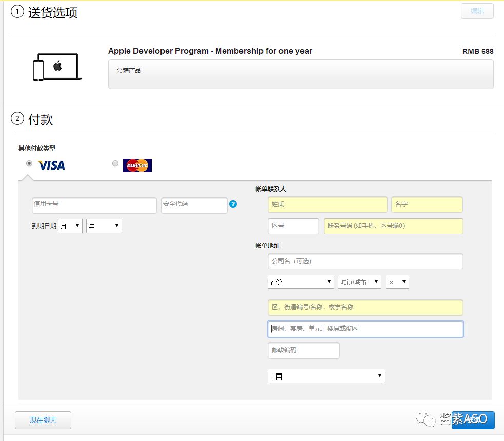504x441 pixels.
Task: Focus the 区号 area code field
Action: point(293,226)
